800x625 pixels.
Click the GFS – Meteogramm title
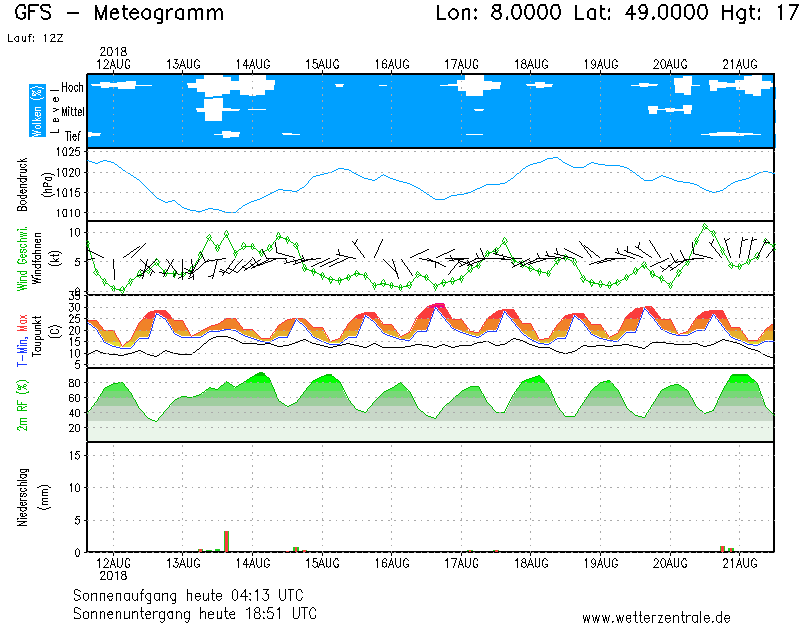tap(120, 14)
